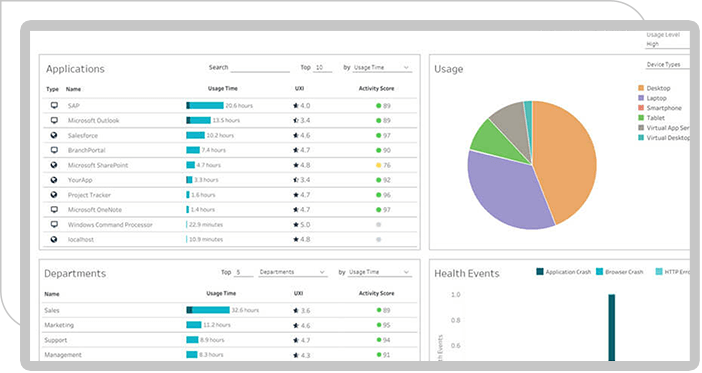Image resolution: width=702 pixels, height=373 pixels.
Task: Toggle the Desktop legend entry in Usage
Action: point(654,88)
